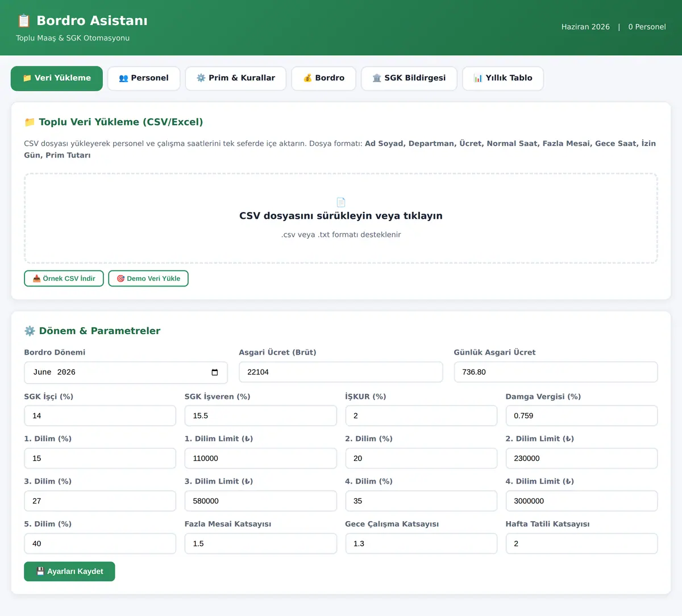The image size is (682, 616).
Task: Save settings with Ayarları Kaydet
Action: point(69,572)
